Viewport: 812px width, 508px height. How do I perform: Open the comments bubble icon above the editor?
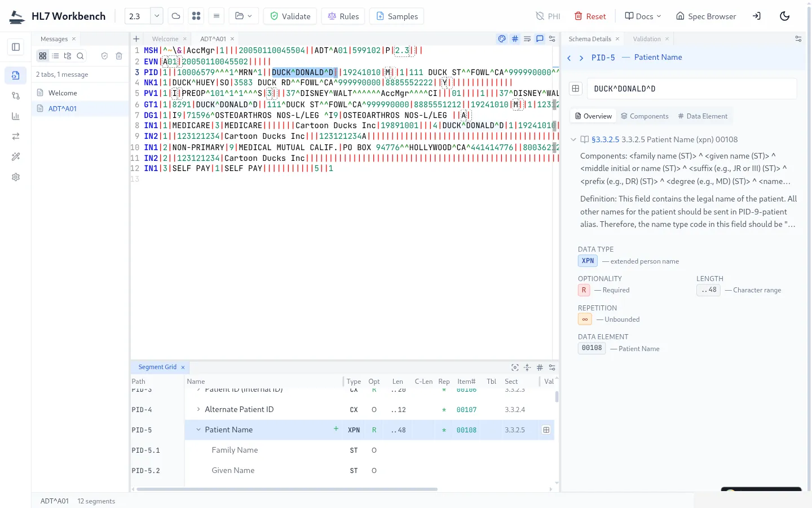[540, 38]
